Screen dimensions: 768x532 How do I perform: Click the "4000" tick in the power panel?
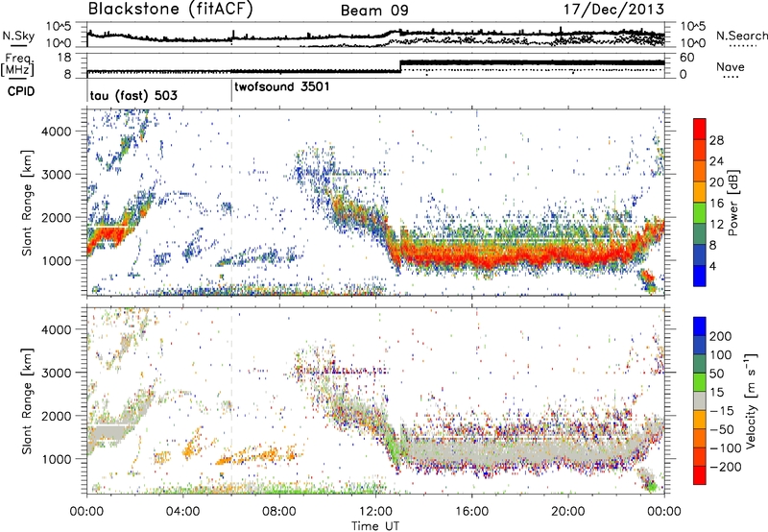(x=56, y=131)
